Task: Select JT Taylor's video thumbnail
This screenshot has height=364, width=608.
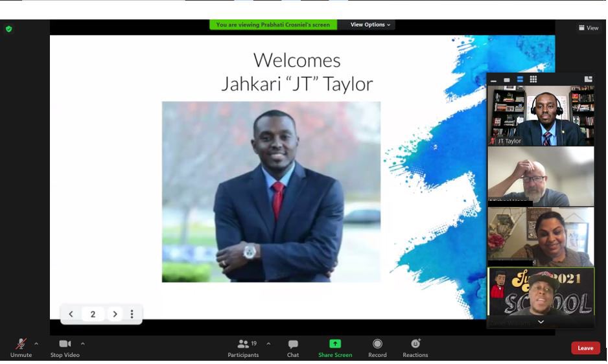Action: tap(541, 116)
